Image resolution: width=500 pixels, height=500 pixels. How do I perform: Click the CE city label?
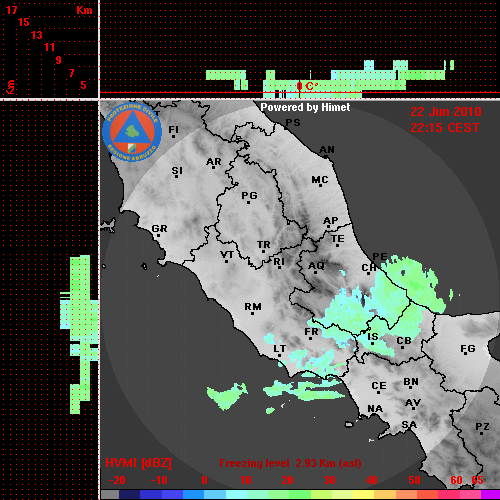[x=379, y=386]
